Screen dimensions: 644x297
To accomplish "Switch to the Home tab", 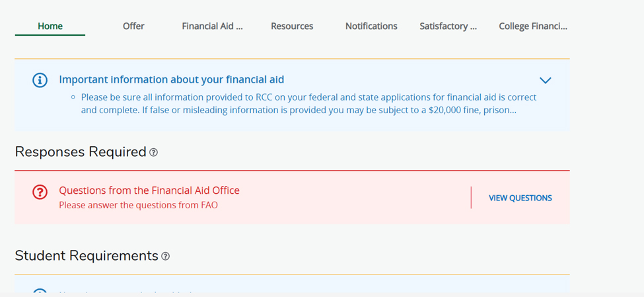I will [x=50, y=26].
